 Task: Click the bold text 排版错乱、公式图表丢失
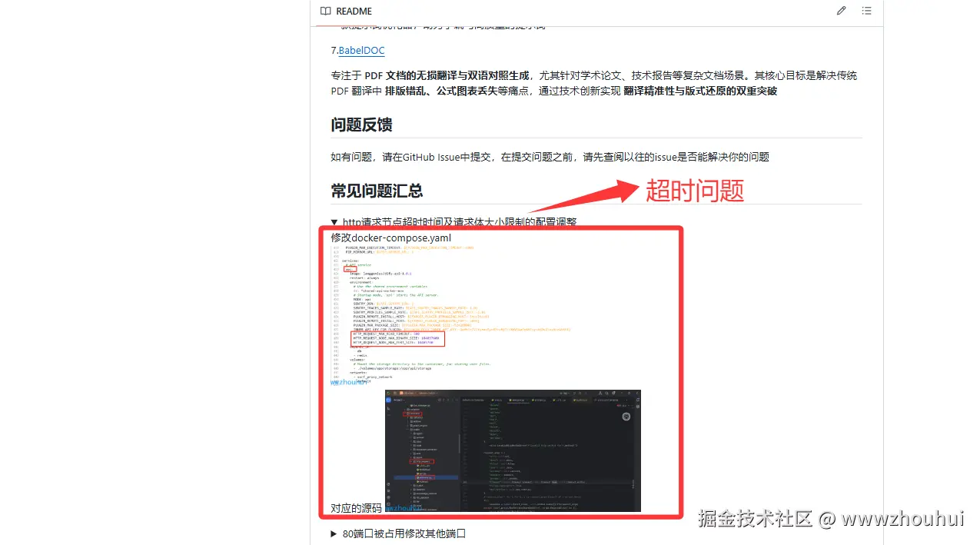click(x=443, y=91)
